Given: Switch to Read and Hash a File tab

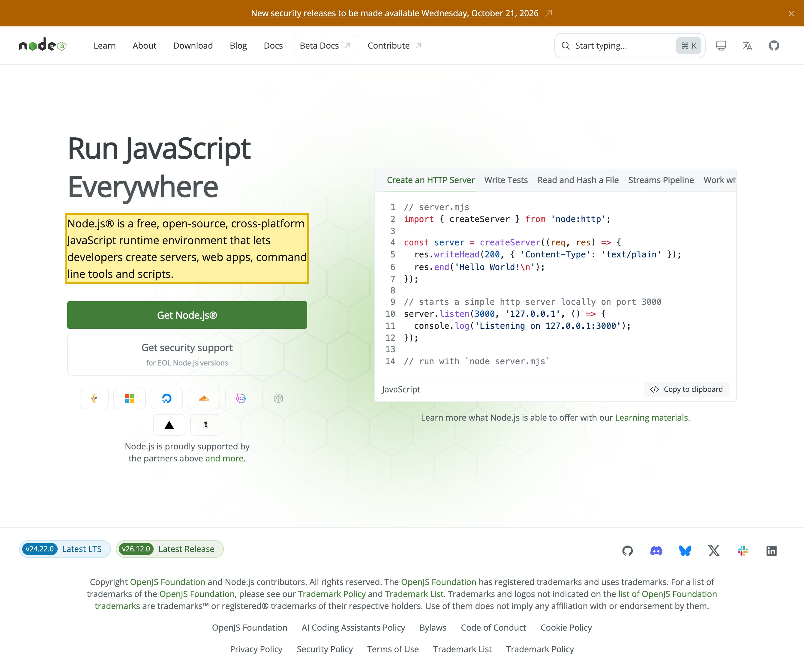Looking at the screenshot, I should [578, 180].
